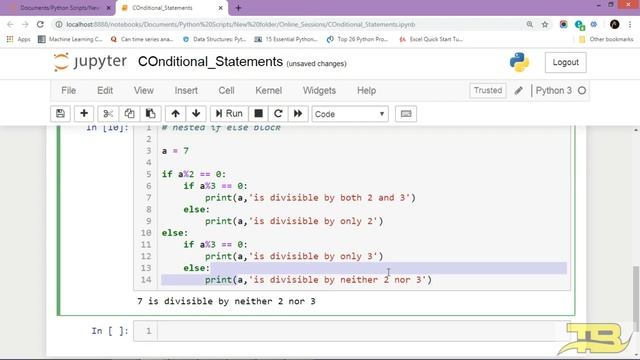The height and width of the screenshot is (360, 640).
Task: Reload the page
Action: pos(40,24)
